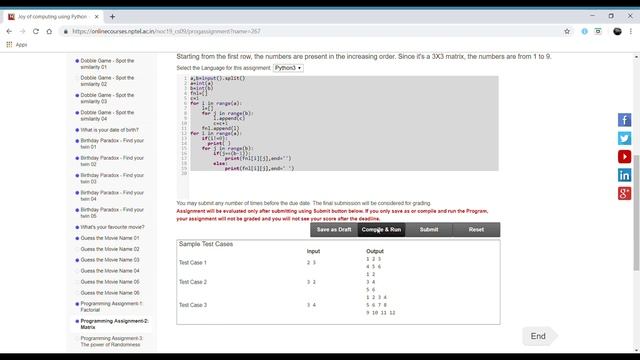
Task: Open Birthday Paradox - Find your twin 02
Action: tap(112, 161)
